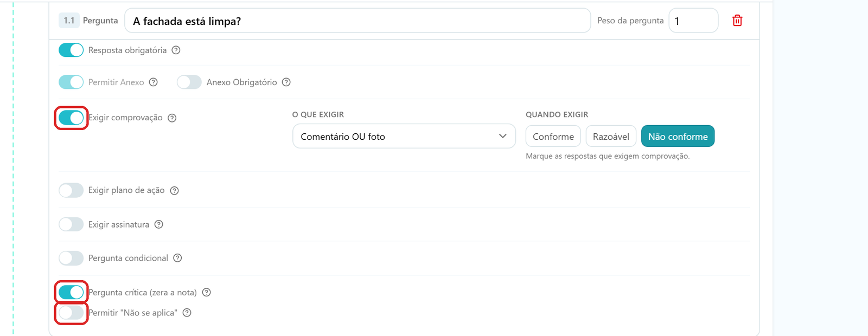The height and width of the screenshot is (336, 868).
Task: Select the Razoável option
Action: coord(611,136)
